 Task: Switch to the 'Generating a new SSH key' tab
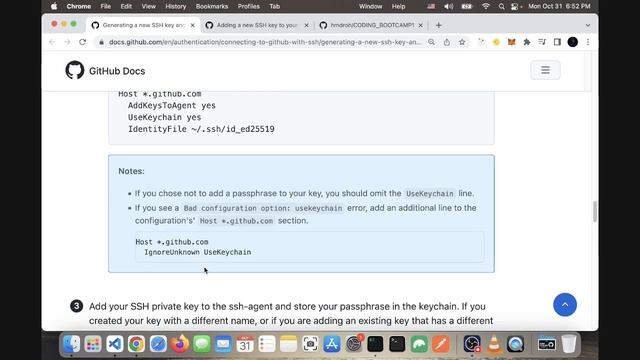[143, 25]
